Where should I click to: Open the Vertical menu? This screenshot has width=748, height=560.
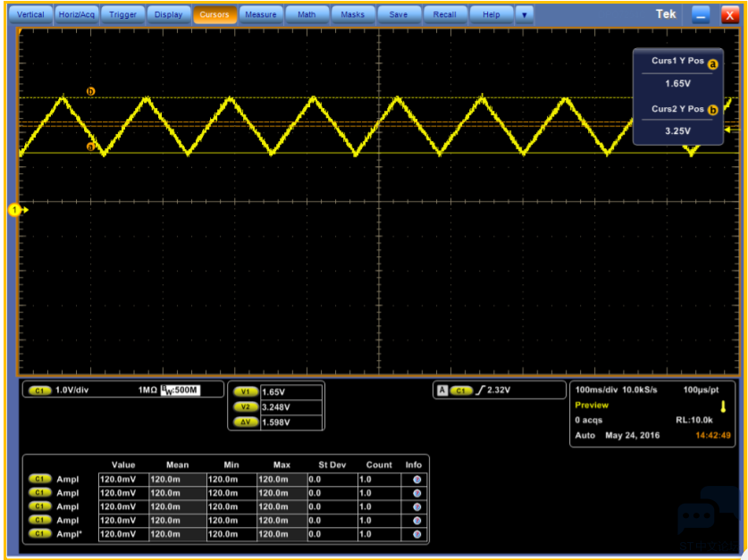coord(31,15)
